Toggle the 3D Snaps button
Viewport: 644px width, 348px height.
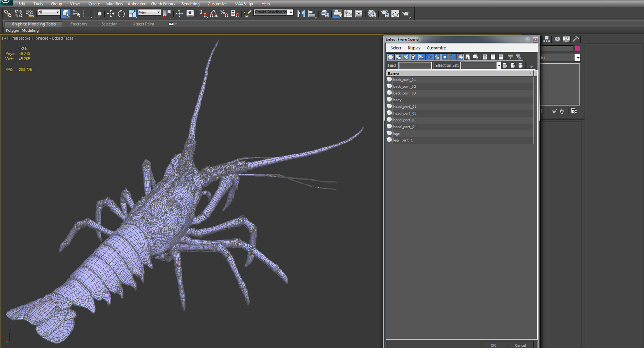[203, 13]
